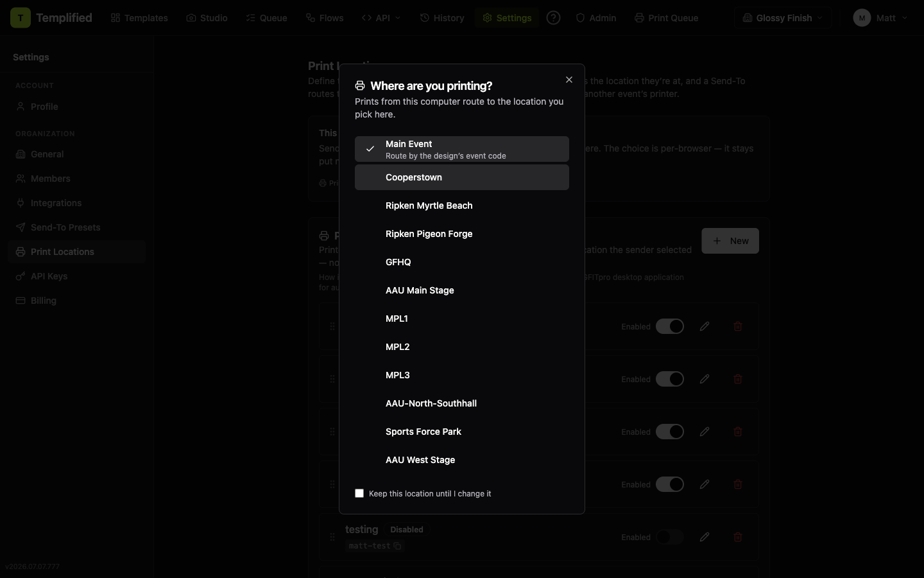The height and width of the screenshot is (578, 924).
Task: Expand the Matt user account menu
Action: [880, 18]
